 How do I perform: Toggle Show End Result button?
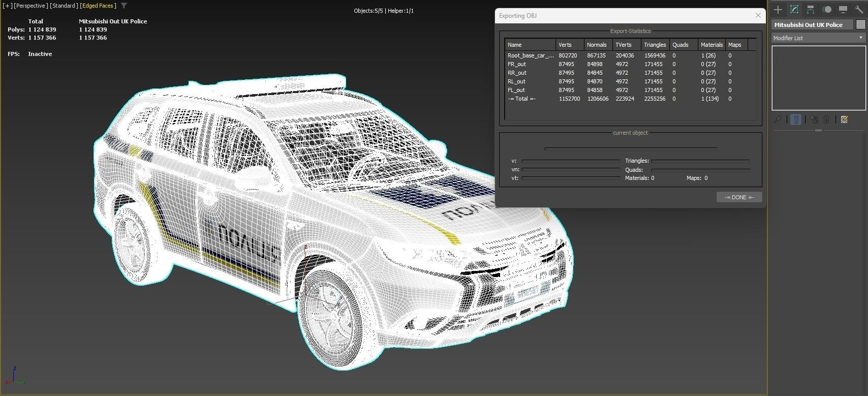pyautogui.click(x=796, y=119)
